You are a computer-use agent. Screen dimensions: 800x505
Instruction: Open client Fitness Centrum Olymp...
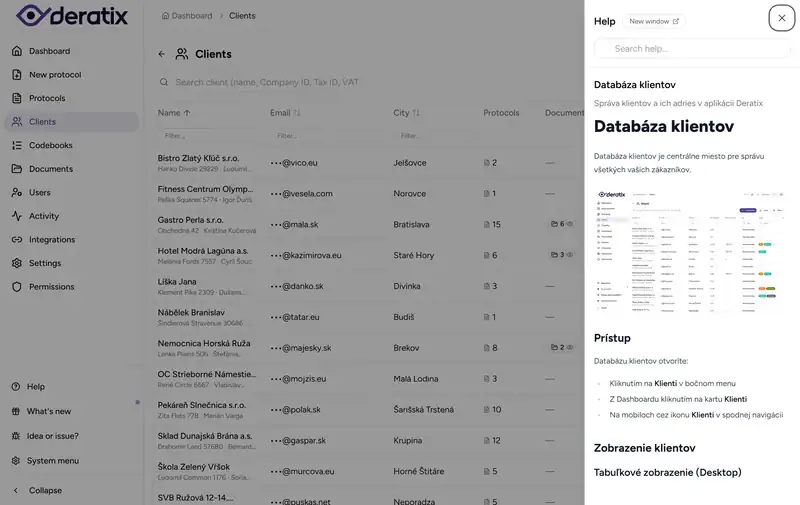tap(205, 189)
